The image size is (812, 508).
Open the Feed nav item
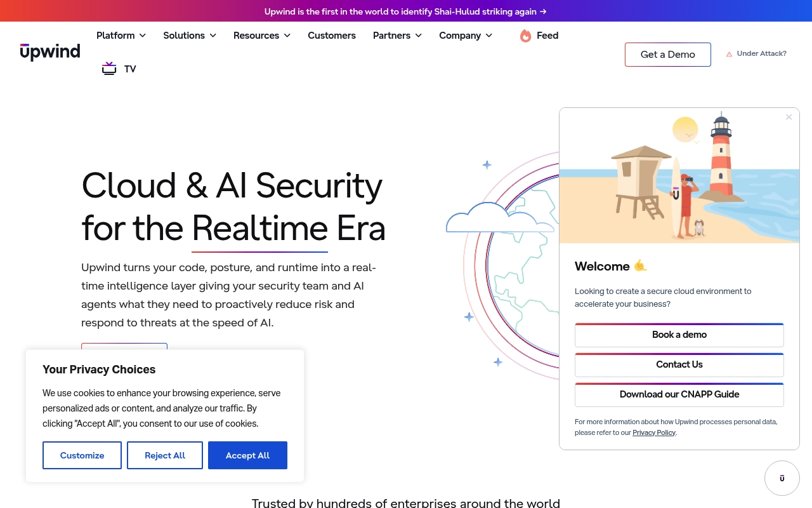click(539, 36)
